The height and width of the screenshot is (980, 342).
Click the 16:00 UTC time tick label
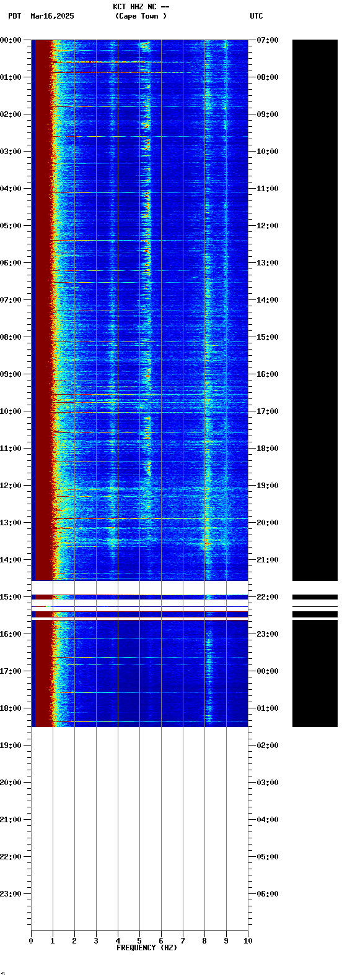pyautogui.click(x=268, y=374)
